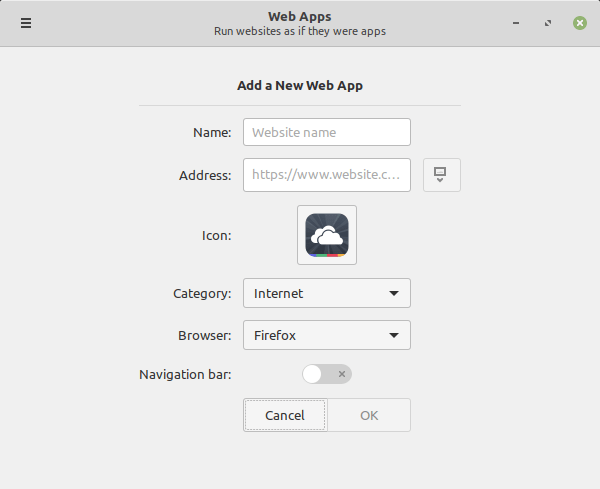Click the OK button
Screen dimensions: 600x489
(369, 415)
